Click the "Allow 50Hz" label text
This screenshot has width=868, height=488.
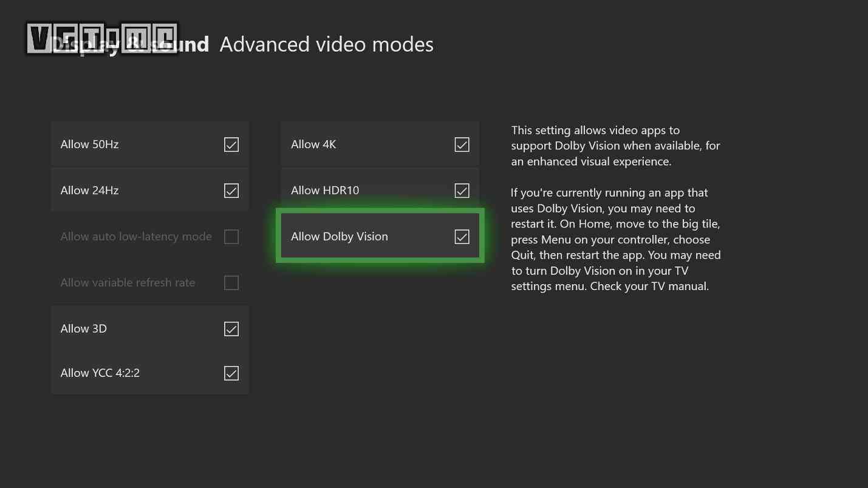click(x=89, y=144)
